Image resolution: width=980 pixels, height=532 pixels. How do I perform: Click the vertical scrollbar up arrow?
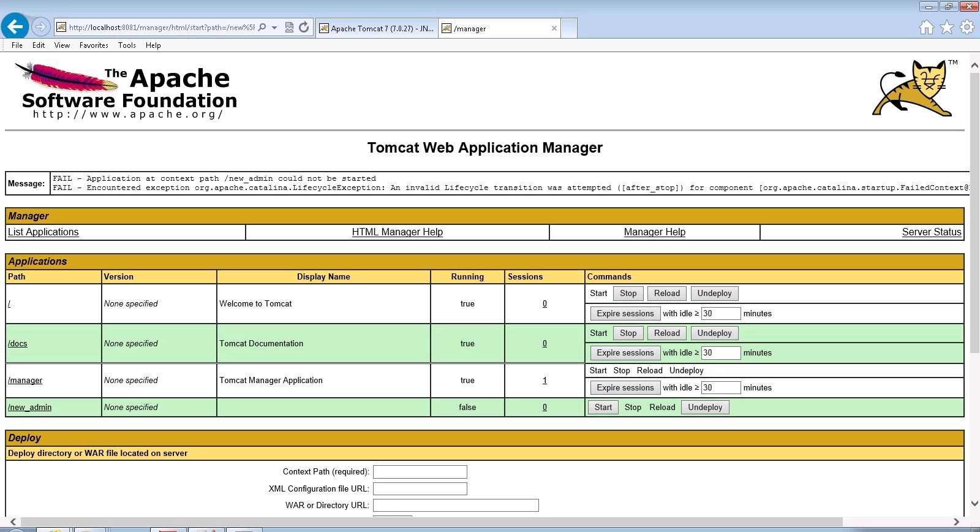point(974,65)
